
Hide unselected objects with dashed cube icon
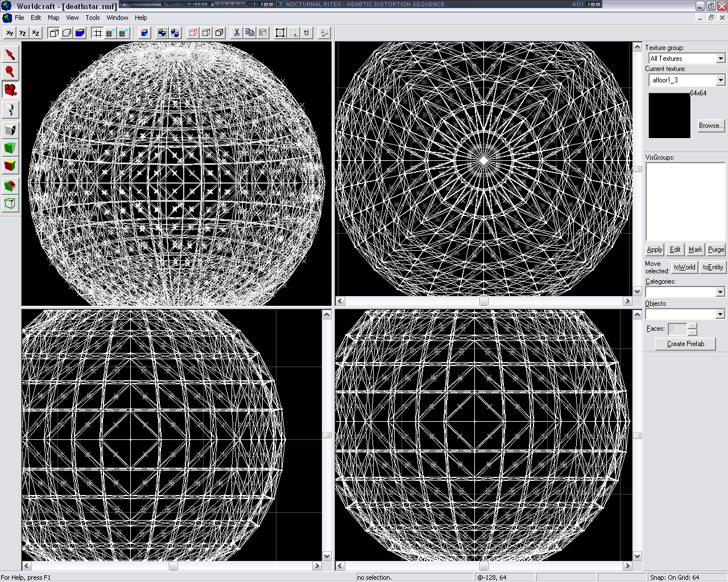pos(206,33)
